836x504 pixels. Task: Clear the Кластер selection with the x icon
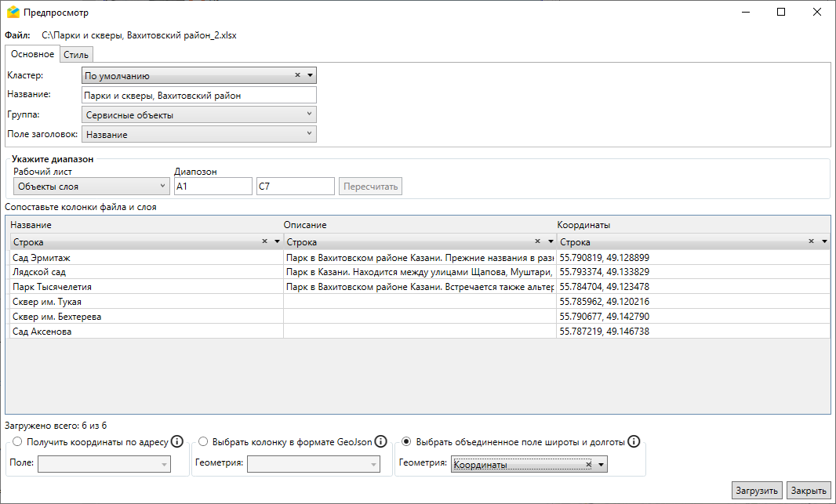point(298,76)
